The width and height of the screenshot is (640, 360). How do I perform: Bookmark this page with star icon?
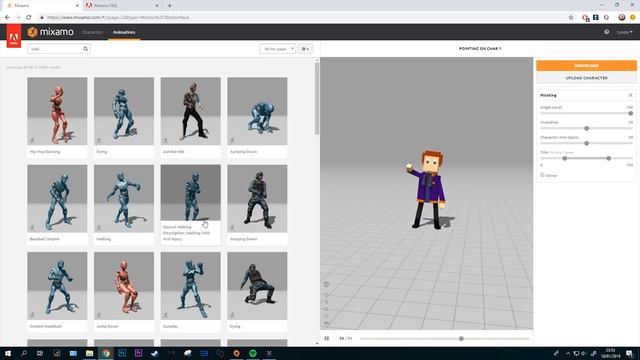point(571,18)
